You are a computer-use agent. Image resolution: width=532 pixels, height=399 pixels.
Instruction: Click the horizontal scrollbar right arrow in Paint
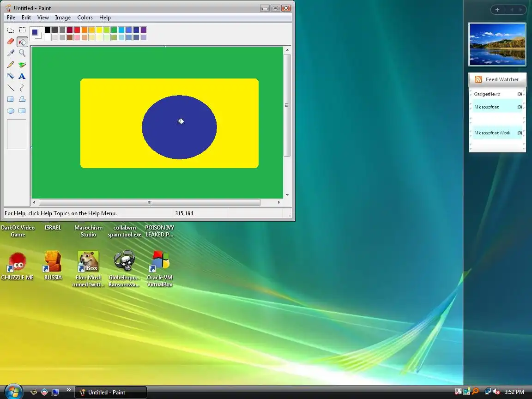point(279,202)
